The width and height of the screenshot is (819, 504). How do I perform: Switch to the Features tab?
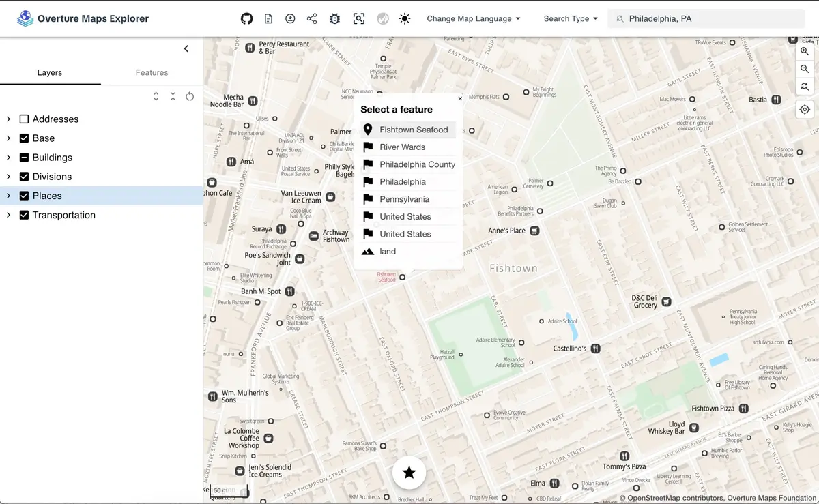click(152, 72)
